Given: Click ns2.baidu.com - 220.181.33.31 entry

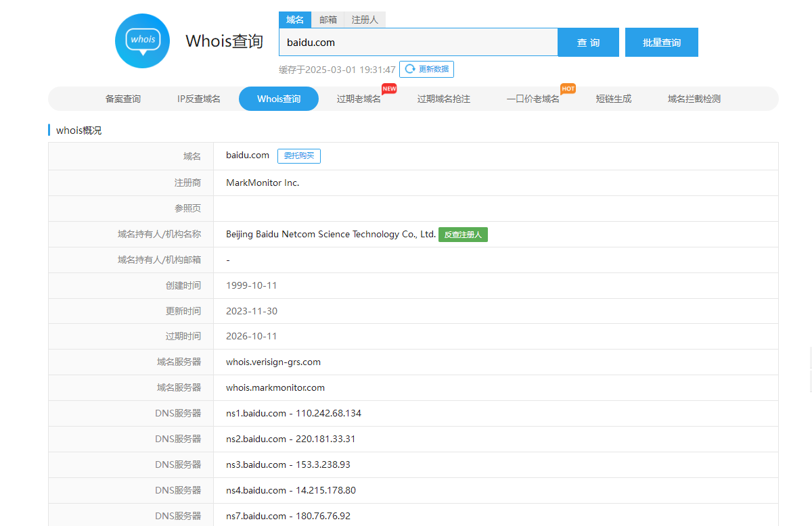Looking at the screenshot, I should [291, 439].
